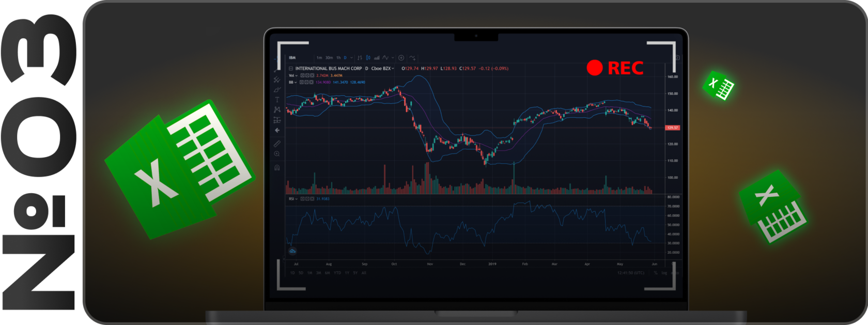Click the Compare or add symbol icon
868x325 pixels.
coord(401,58)
